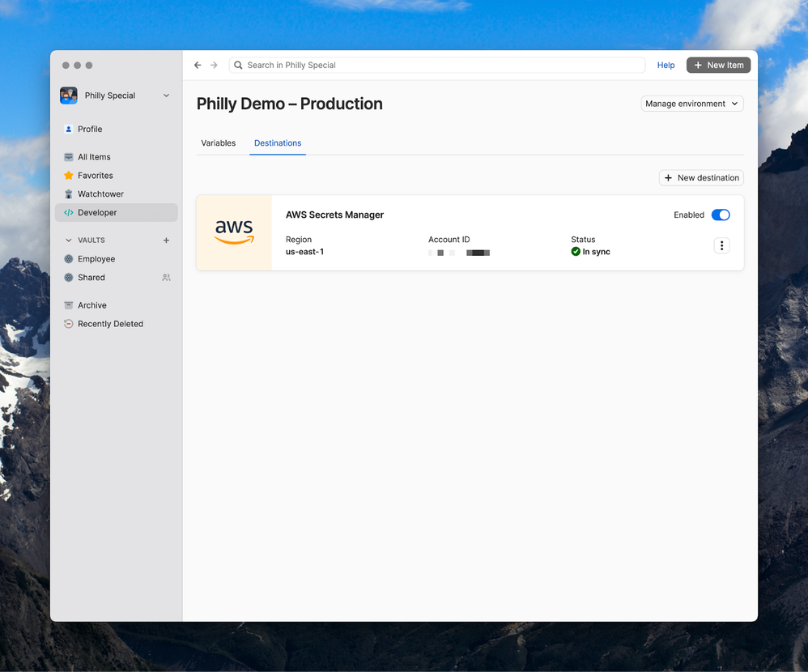Open the three-dot menu for AWS destination
The image size is (808, 672).
coord(721,245)
